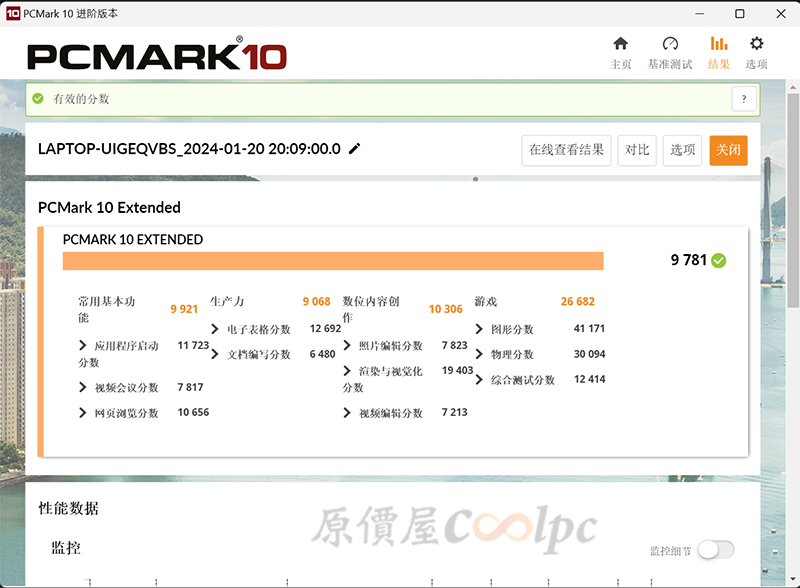
Task: Click the 性能数据 section heading
Action: click(x=68, y=508)
